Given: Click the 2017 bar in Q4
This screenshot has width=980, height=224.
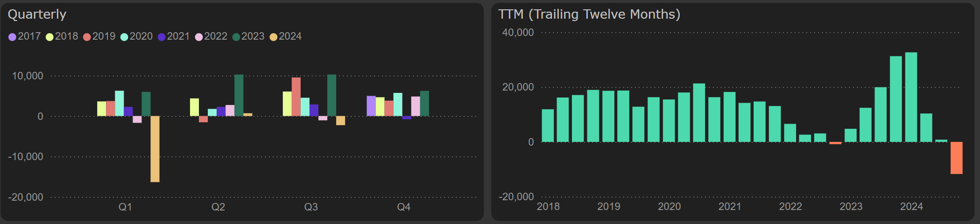Looking at the screenshot, I should [371, 106].
